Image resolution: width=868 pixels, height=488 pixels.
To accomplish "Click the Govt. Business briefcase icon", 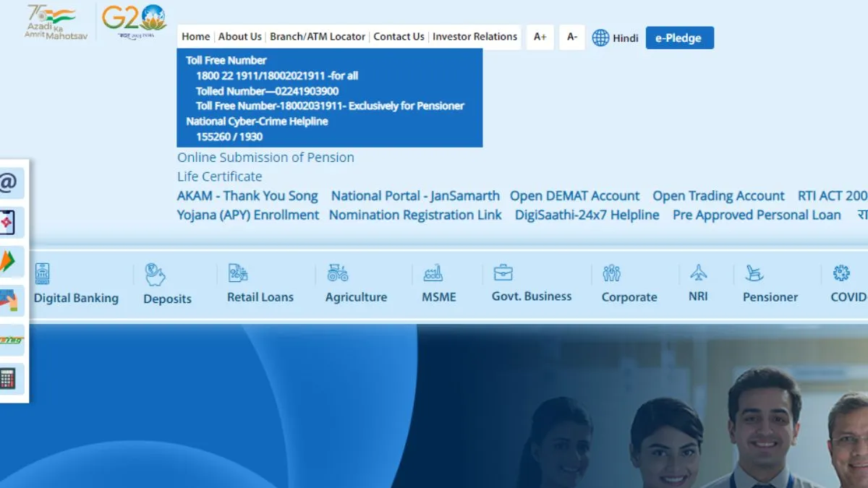I will pyautogui.click(x=503, y=273).
